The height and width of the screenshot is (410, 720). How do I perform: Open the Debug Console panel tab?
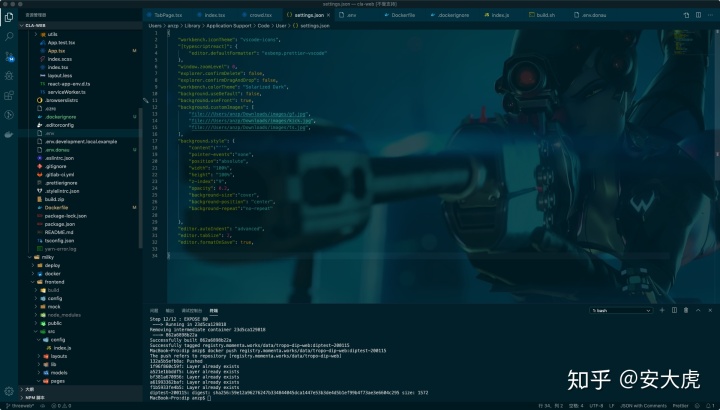[191, 311]
